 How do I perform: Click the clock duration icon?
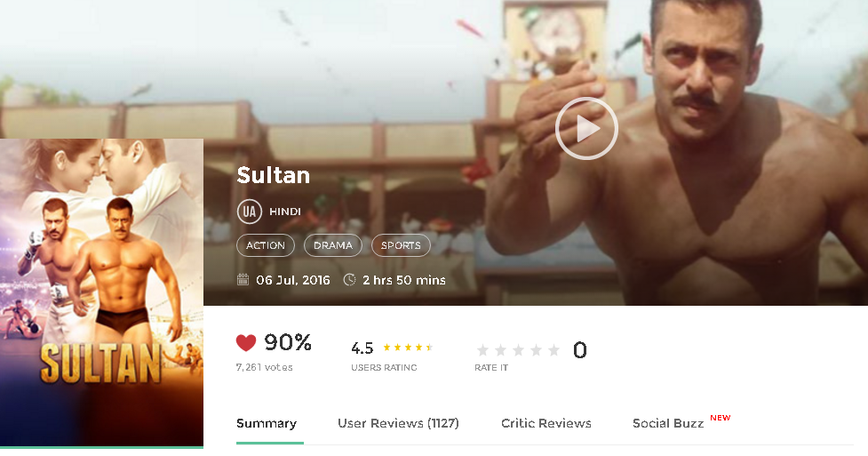349,280
